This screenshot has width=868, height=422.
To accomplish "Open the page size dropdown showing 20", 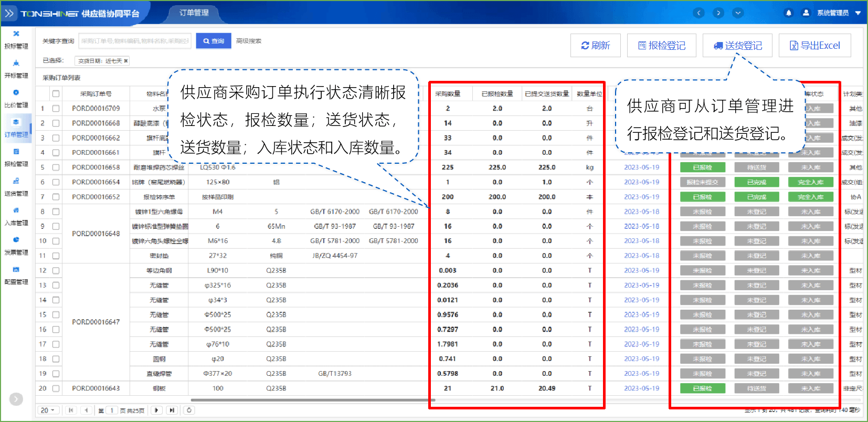I will pyautogui.click(x=48, y=410).
